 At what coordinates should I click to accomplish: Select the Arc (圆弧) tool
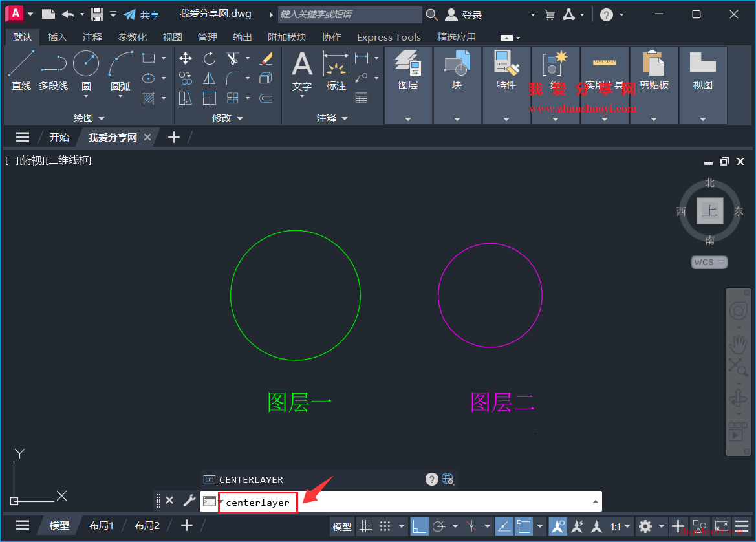point(120,70)
